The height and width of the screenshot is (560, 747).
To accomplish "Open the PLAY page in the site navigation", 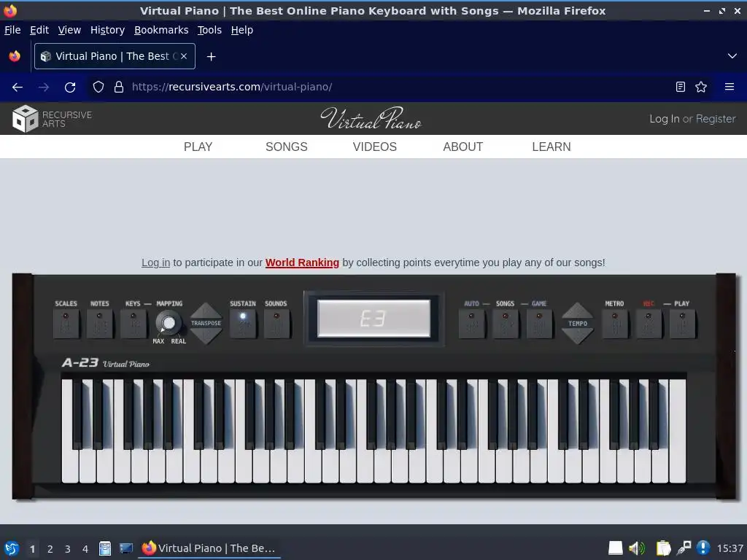I will (x=198, y=147).
